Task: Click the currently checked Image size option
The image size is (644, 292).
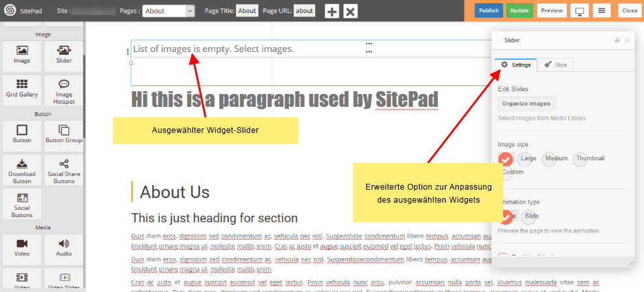Action: click(x=506, y=159)
